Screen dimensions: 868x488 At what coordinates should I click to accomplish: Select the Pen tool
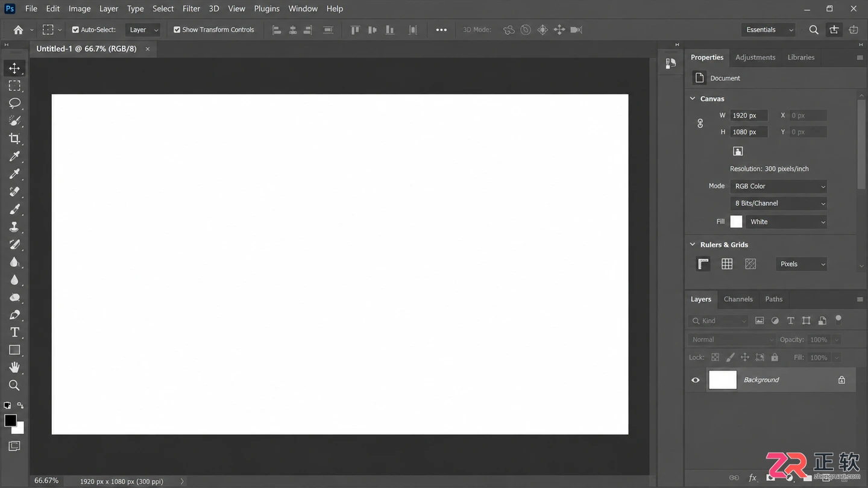click(x=14, y=315)
